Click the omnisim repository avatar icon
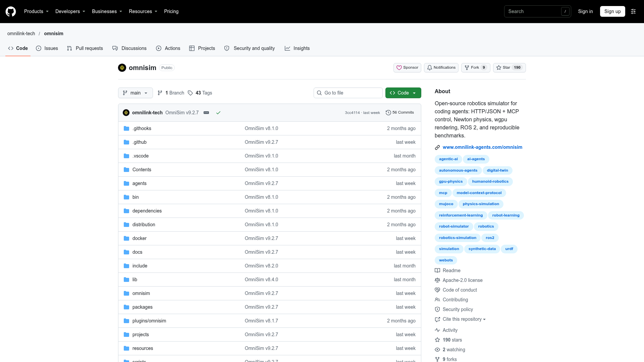Screen dimensions: 644x362 pyautogui.click(x=122, y=68)
